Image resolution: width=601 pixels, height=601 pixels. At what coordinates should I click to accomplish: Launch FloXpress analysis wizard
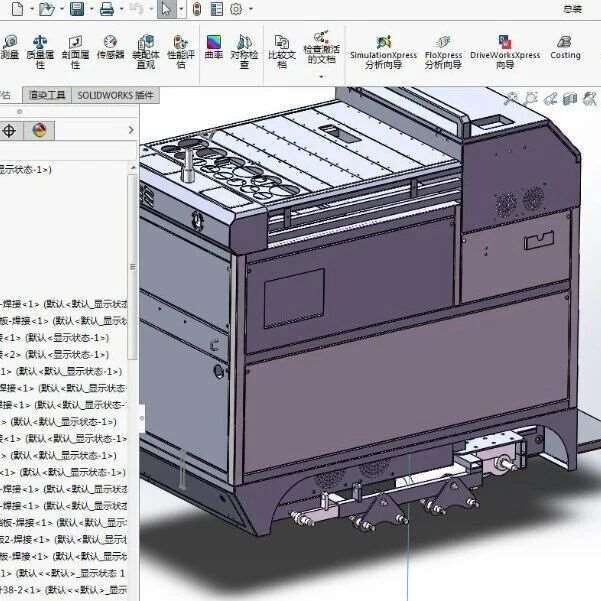point(443,53)
